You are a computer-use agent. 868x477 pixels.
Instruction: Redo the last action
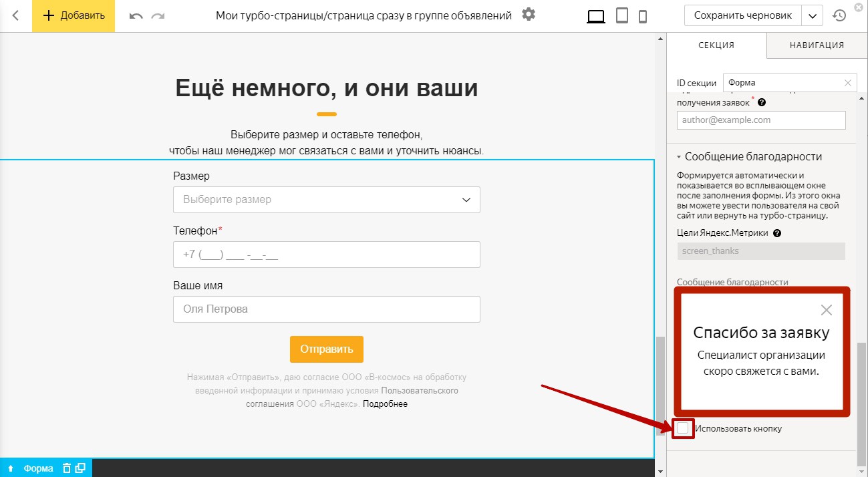click(158, 15)
